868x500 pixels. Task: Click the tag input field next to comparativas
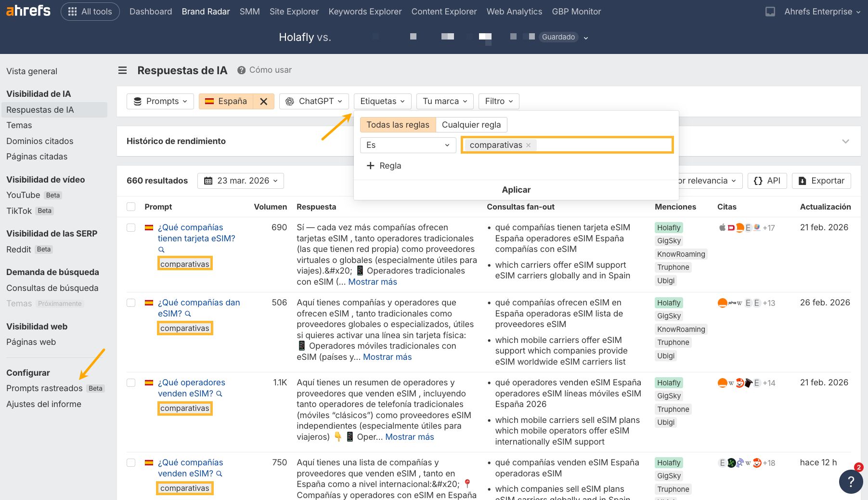coord(602,145)
